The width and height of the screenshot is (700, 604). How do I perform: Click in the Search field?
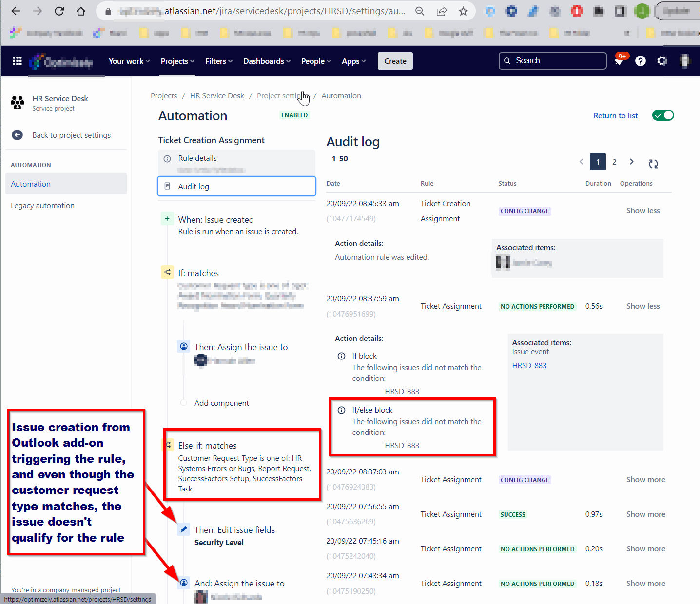553,61
